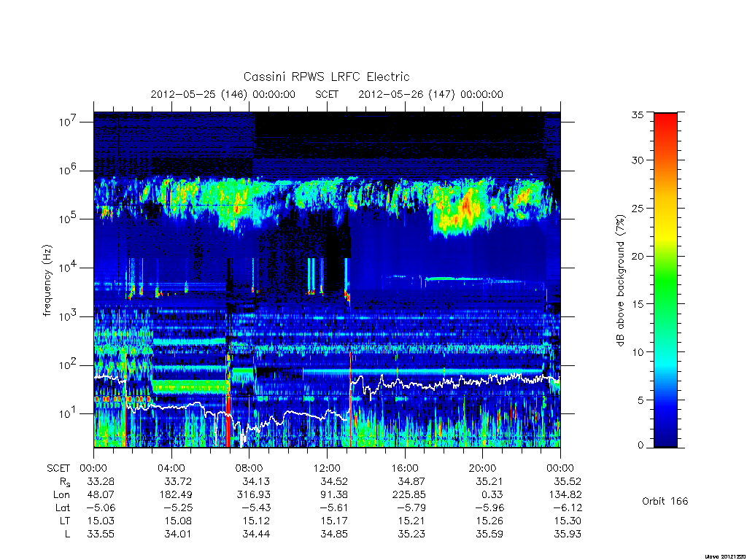Image resolution: width=747 pixels, height=560 pixels.
Task: Select the Lon value 134.82
Action: [x=565, y=495]
